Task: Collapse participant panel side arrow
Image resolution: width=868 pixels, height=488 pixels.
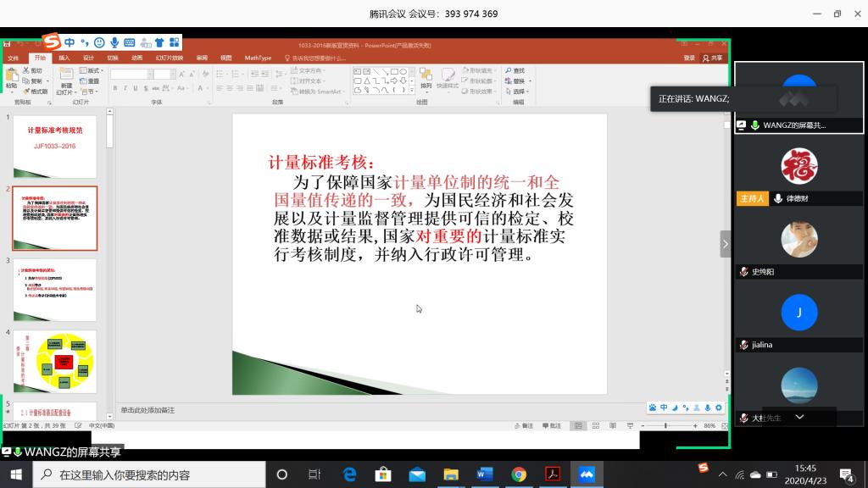Action: [x=726, y=244]
